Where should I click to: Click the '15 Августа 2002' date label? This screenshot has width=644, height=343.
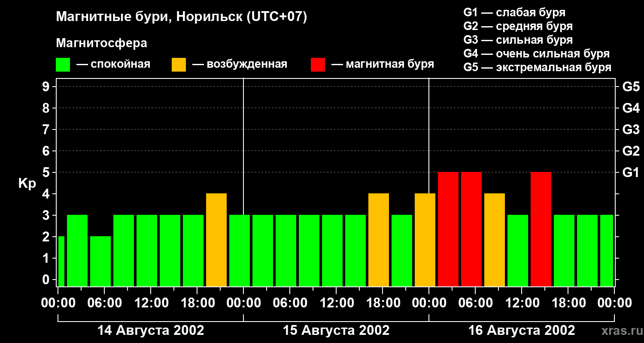tap(336, 331)
